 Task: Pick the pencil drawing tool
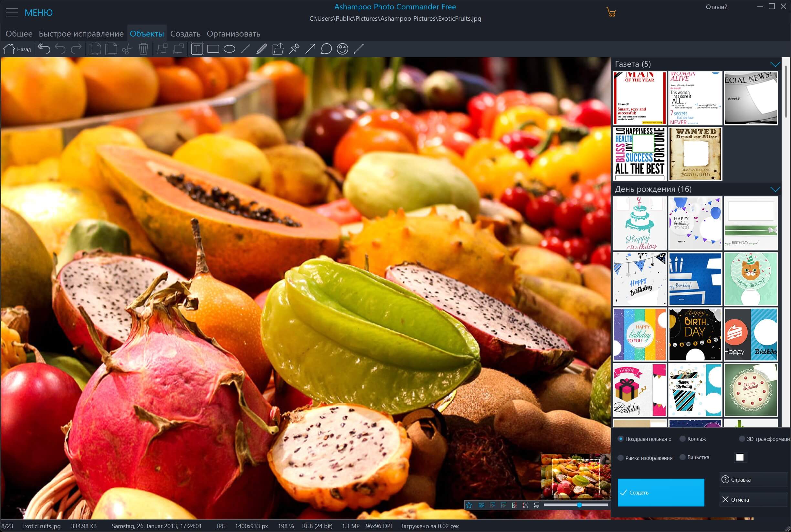(261, 49)
